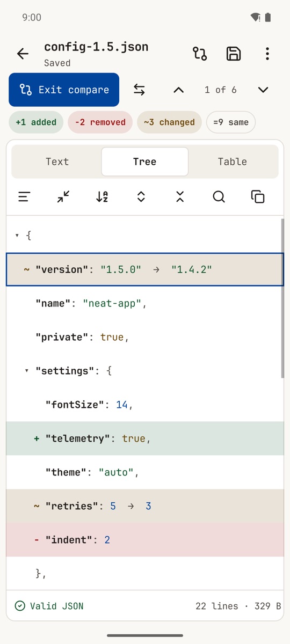290x644 pixels.
Task: Expand all tree nodes
Action: click(x=141, y=197)
